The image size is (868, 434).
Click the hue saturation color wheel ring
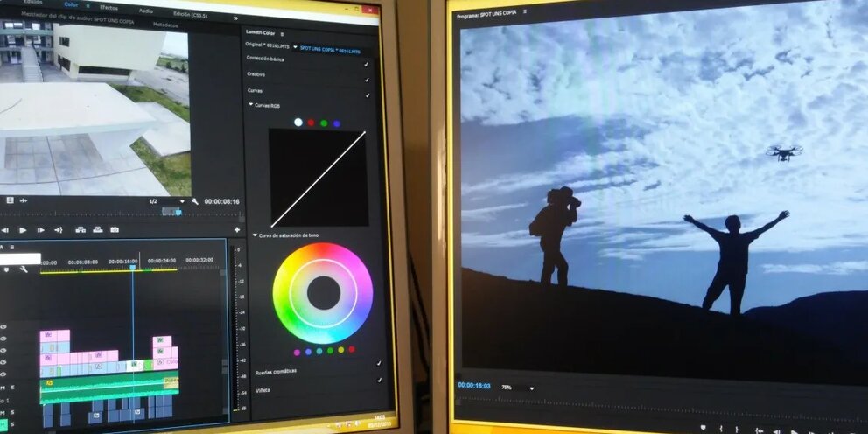(x=323, y=293)
